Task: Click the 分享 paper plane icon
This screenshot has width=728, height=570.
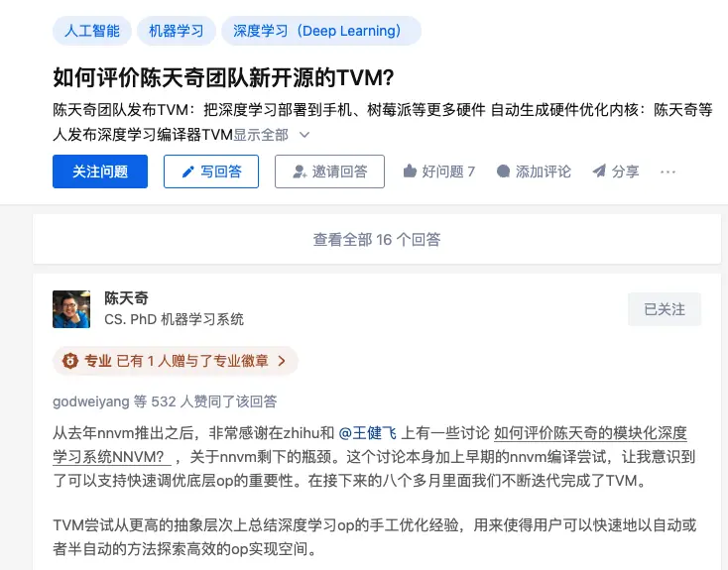Action: [599, 171]
